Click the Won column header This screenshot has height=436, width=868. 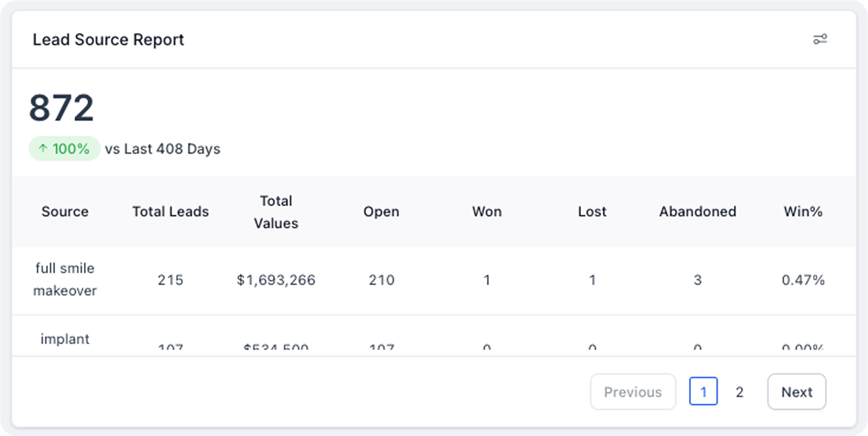pyautogui.click(x=487, y=212)
